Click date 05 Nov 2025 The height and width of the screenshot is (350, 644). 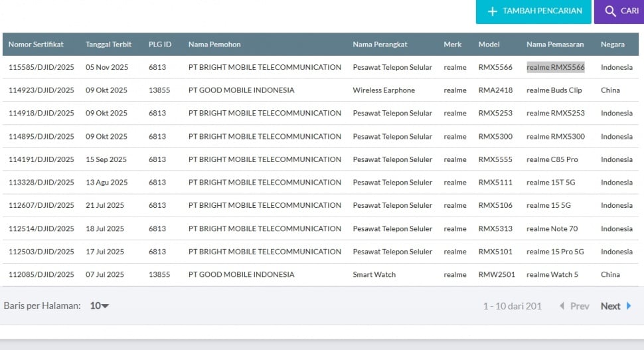point(107,67)
